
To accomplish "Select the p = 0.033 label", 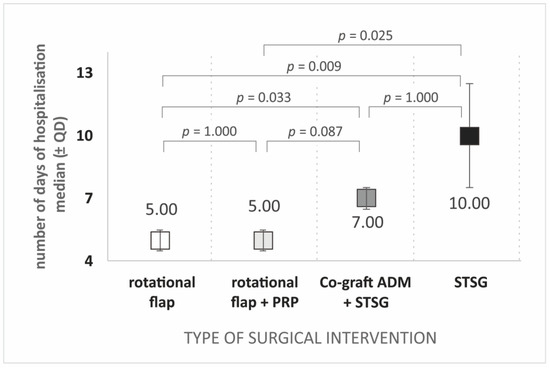I will (264, 98).
